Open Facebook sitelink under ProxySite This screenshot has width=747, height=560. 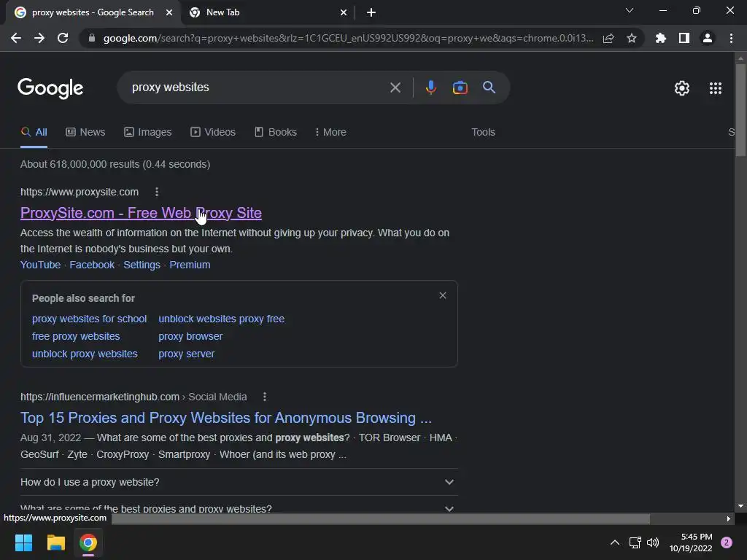(92, 265)
